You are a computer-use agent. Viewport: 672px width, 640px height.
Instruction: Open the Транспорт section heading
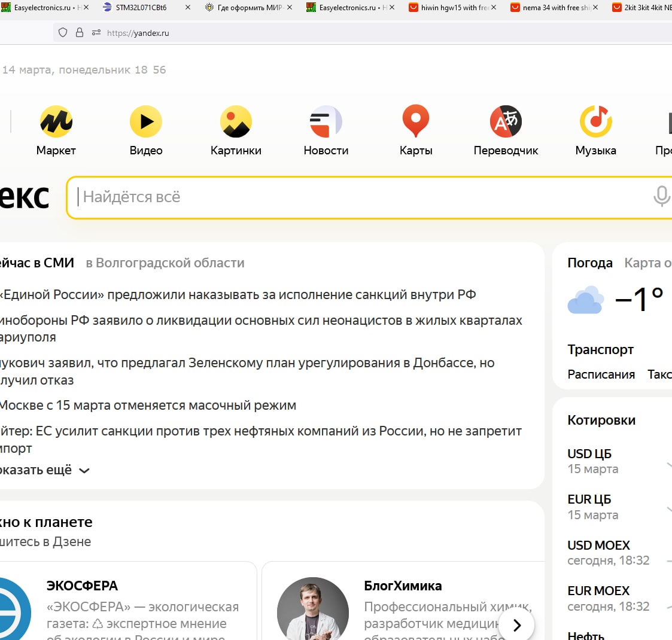pyautogui.click(x=600, y=349)
